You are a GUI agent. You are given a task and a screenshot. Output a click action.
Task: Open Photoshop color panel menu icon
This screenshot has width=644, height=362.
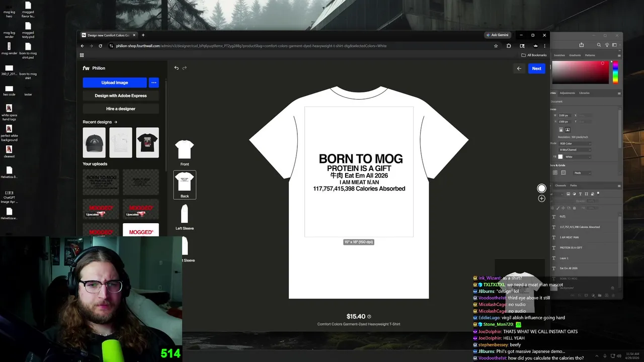[x=619, y=55]
